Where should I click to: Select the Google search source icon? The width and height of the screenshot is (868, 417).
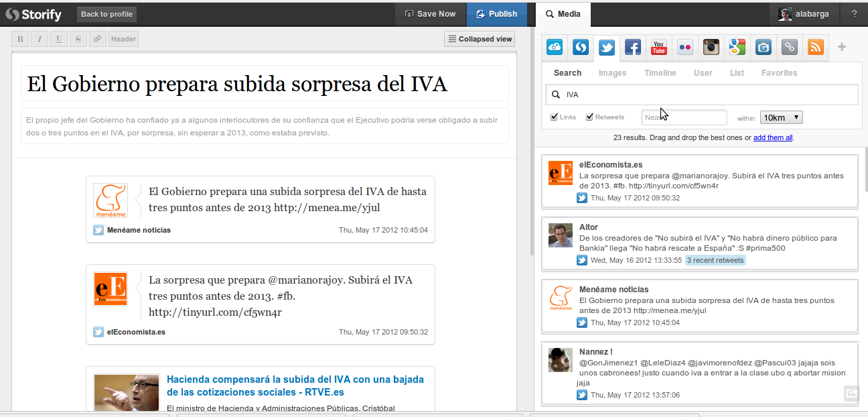click(x=737, y=48)
